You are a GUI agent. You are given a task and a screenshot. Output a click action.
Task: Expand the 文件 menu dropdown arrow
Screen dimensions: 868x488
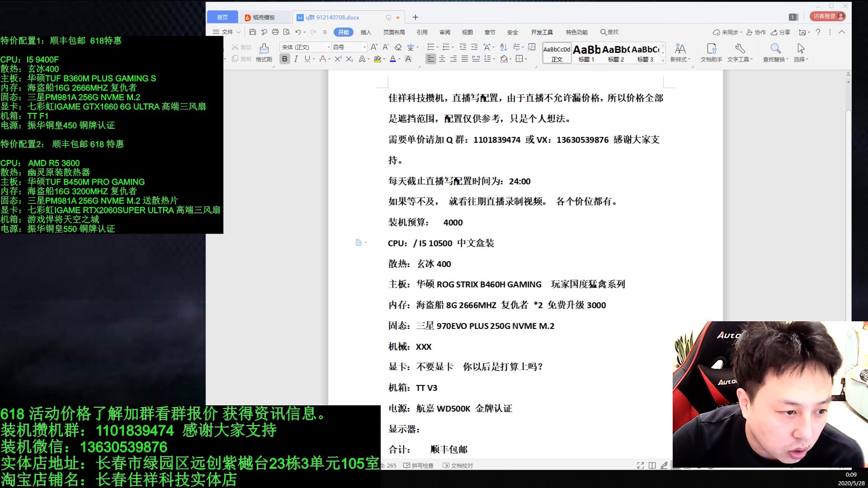point(238,32)
